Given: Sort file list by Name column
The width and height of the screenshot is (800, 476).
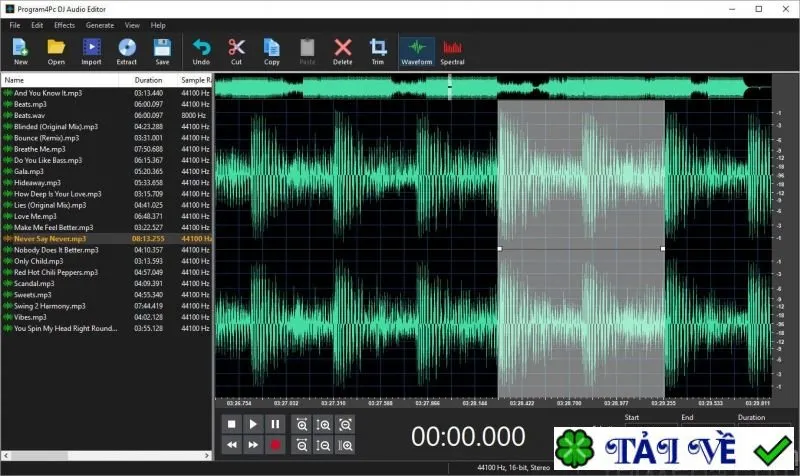Looking at the screenshot, I should click(60, 80).
